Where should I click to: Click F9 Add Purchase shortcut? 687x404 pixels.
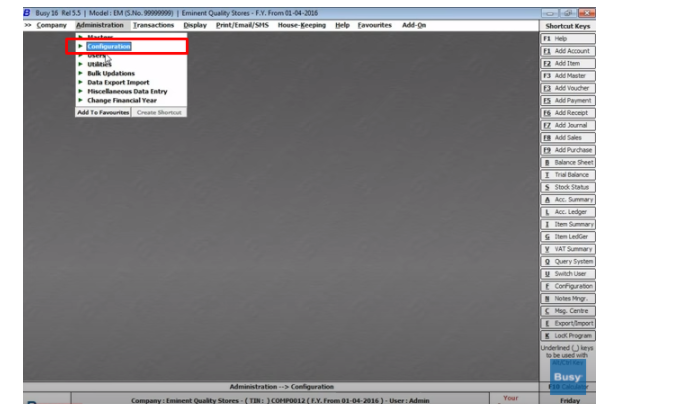568,150
